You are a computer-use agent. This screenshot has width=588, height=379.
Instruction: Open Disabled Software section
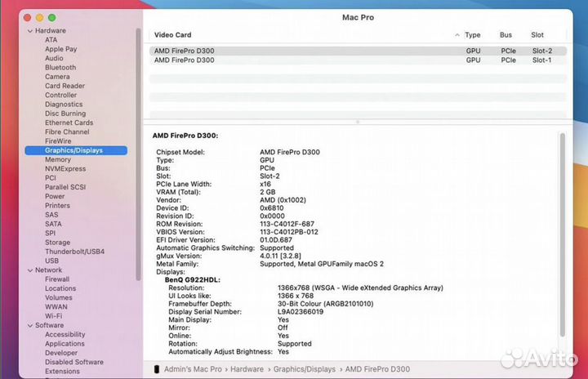tap(74, 362)
